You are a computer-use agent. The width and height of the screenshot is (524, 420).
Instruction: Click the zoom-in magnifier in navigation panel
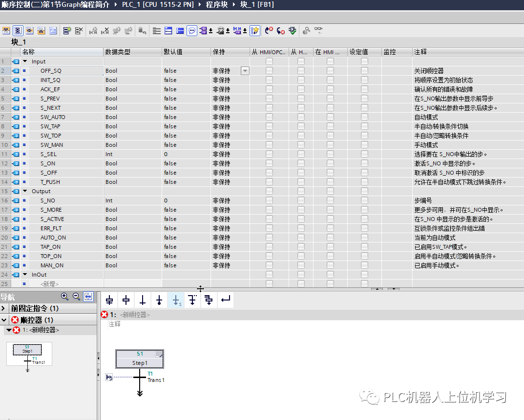(x=65, y=297)
